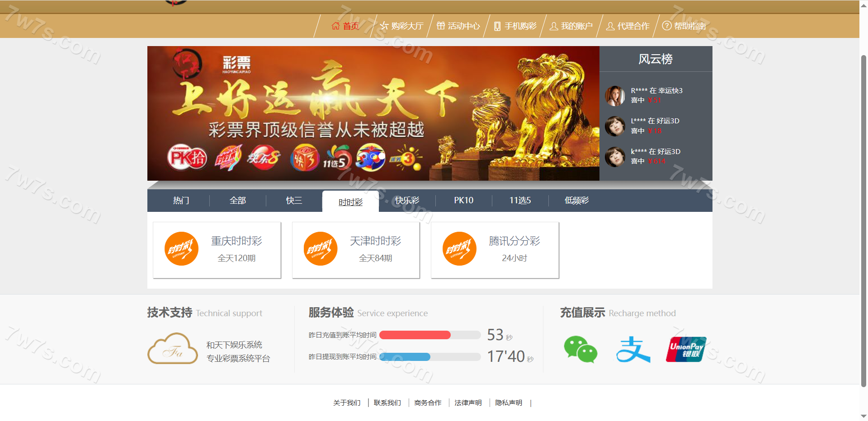This screenshot has width=868, height=421.
Task: Click the WeChat Pay green icon
Action: click(580, 350)
